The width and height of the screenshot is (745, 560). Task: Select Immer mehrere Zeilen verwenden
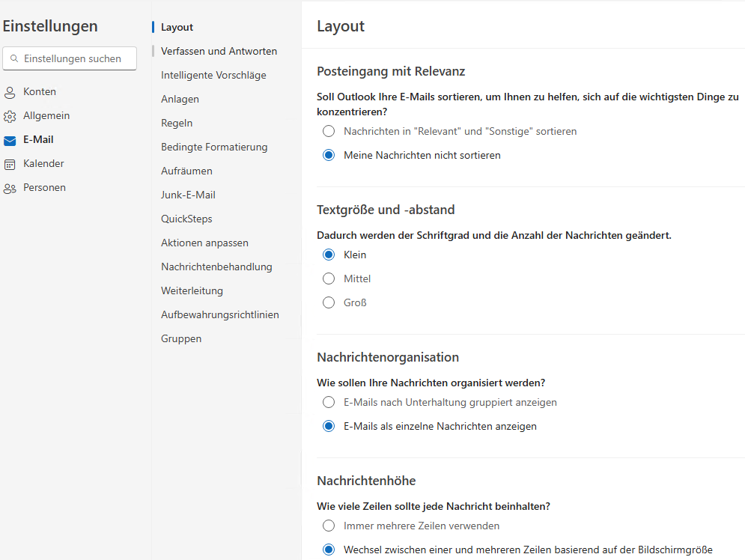coord(328,526)
